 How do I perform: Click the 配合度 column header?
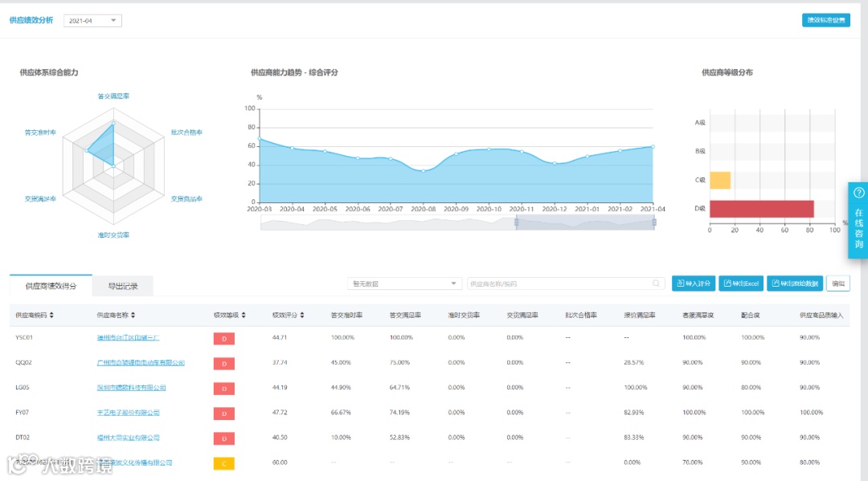pyautogui.click(x=750, y=315)
